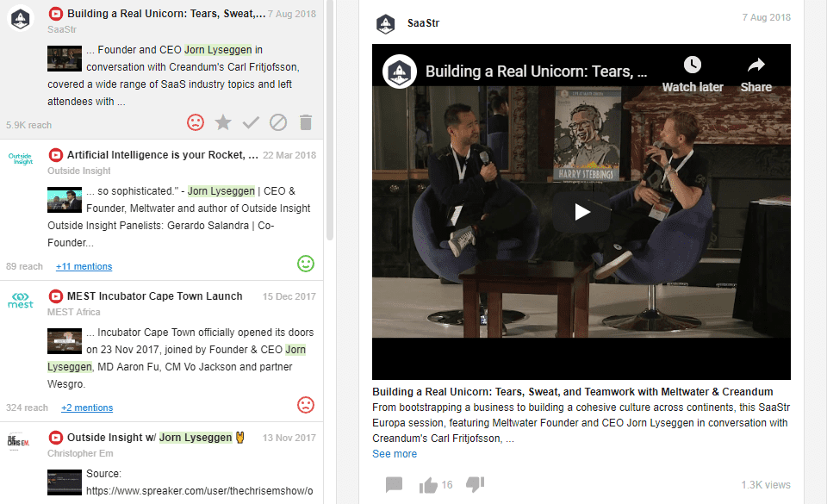Open video title Building a Real Unicorn in player
This screenshot has height=504, width=827.
click(536, 72)
